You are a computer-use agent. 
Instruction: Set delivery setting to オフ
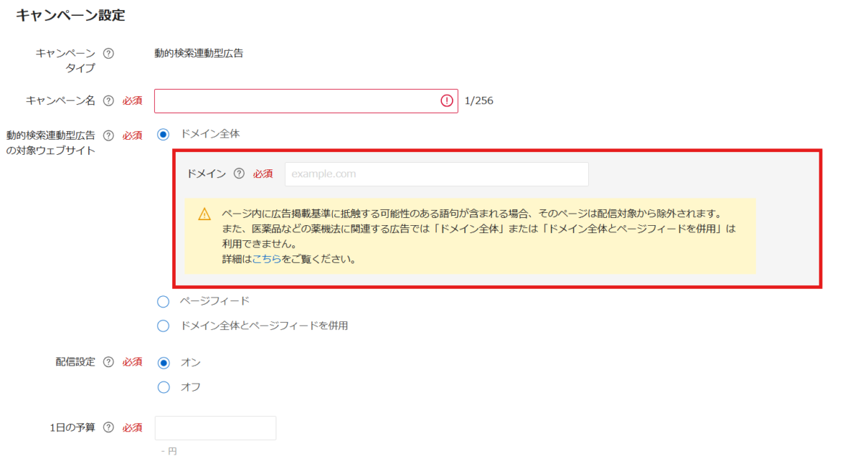click(163, 387)
